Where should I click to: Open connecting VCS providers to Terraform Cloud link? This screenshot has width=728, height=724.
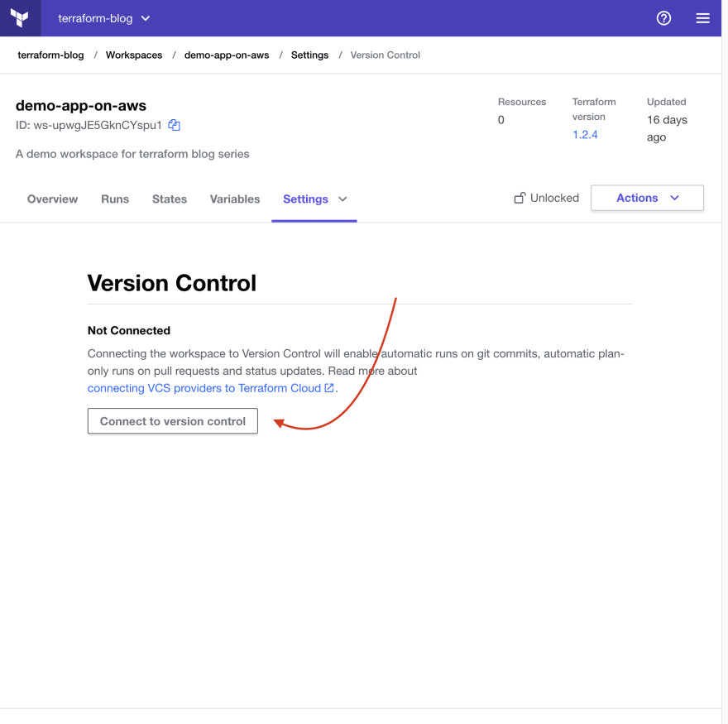[x=211, y=388]
